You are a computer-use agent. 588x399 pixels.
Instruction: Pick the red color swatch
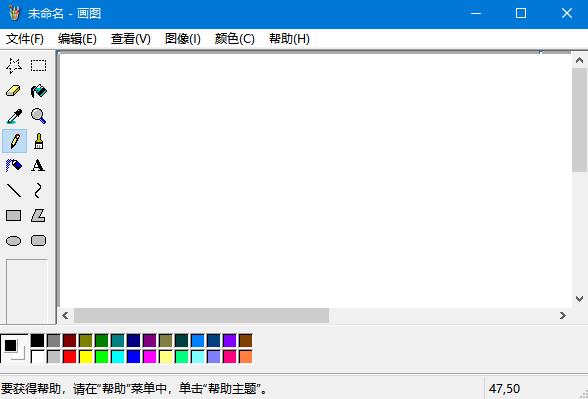[69, 357]
